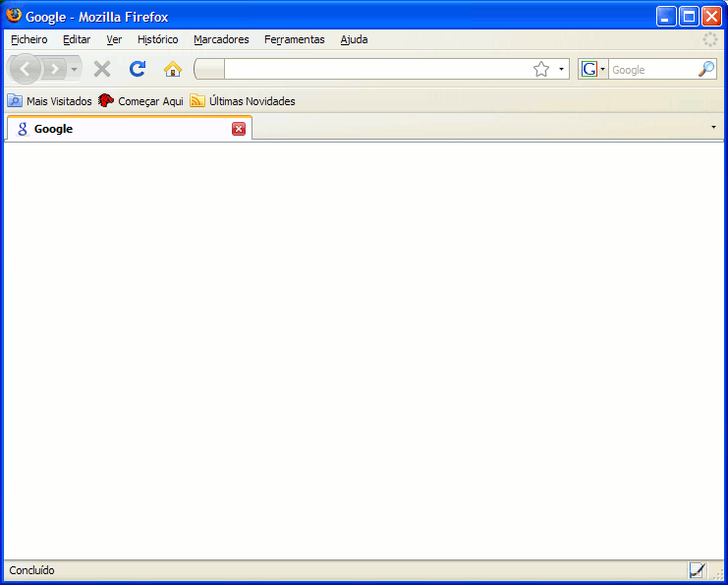728x585 pixels.
Task: Click inside the Google search box
Action: point(651,70)
